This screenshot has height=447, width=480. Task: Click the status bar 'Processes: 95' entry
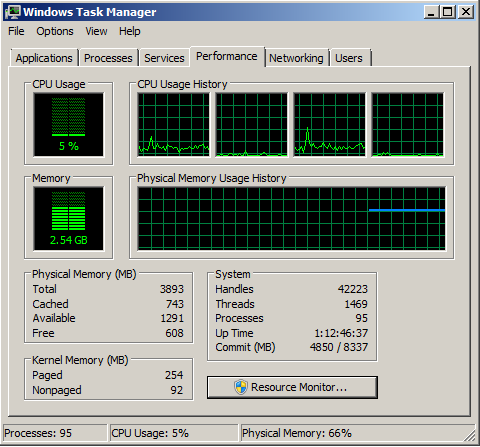(x=55, y=433)
